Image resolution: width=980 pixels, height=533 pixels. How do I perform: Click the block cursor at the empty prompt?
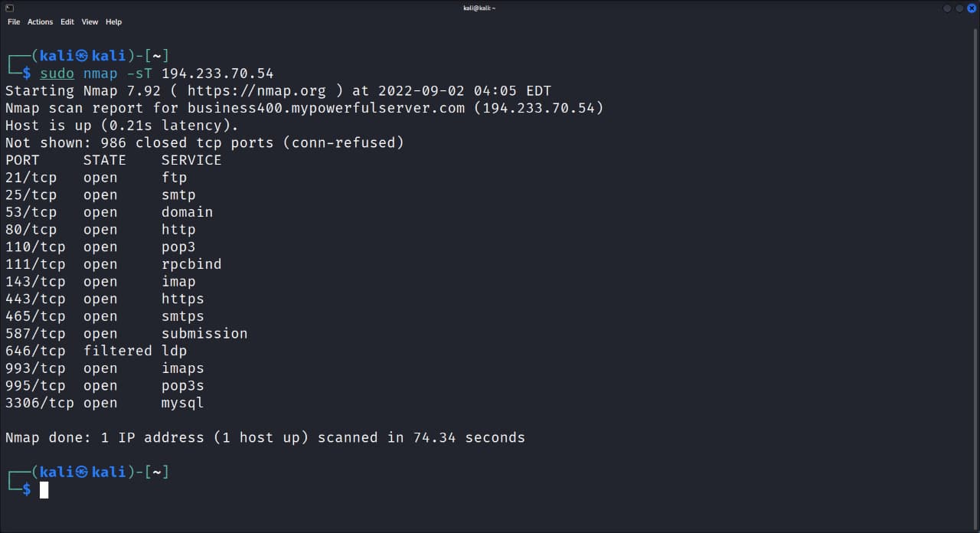[x=44, y=490]
